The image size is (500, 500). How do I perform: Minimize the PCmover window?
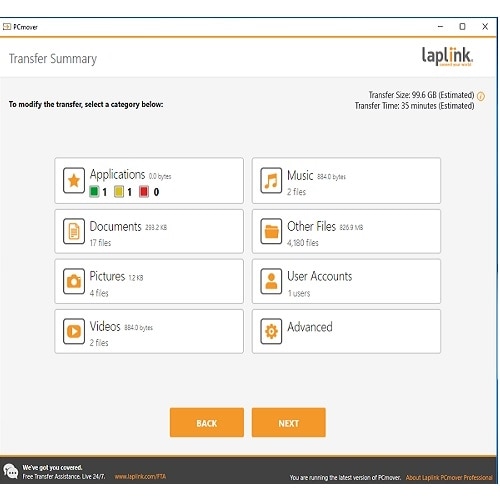click(x=440, y=26)
